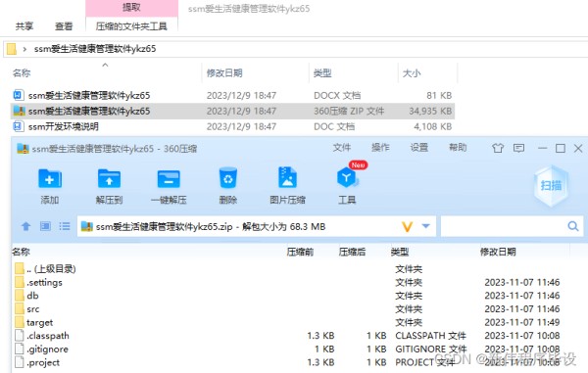Go up one level with blue up arrow
Screen dimensions: 588x373
[25, 226]
